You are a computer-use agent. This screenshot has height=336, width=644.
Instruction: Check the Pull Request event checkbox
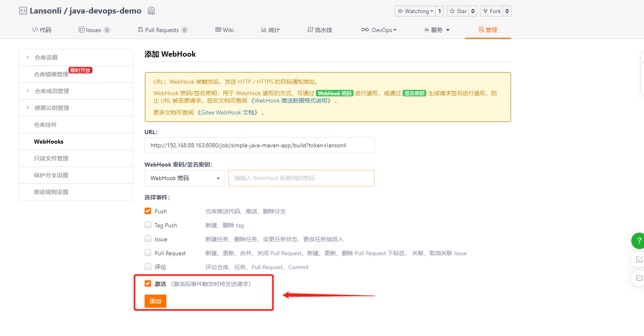pyautogui.click(x=148, y=253)
